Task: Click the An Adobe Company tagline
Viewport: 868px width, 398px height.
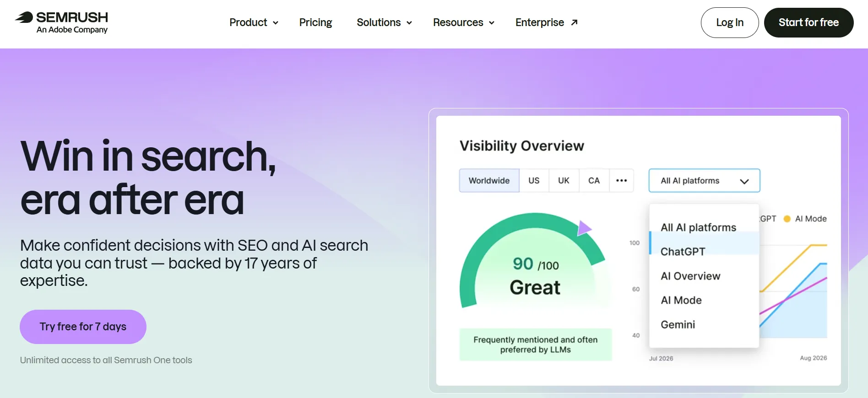Action: click(72, 30)
